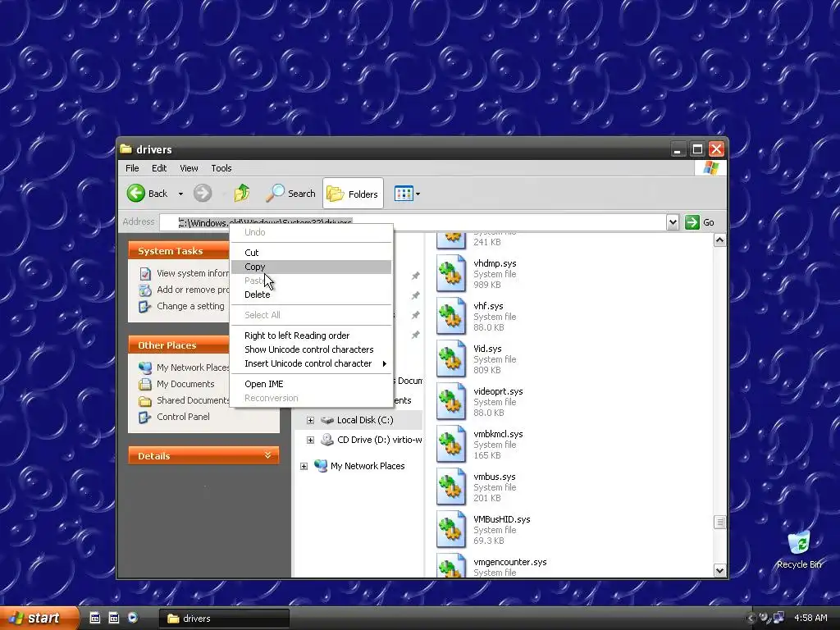Collapse the System Tasks panel header
Image resolution: width=840 pixels, height=630 pixels.
(178, 251)
